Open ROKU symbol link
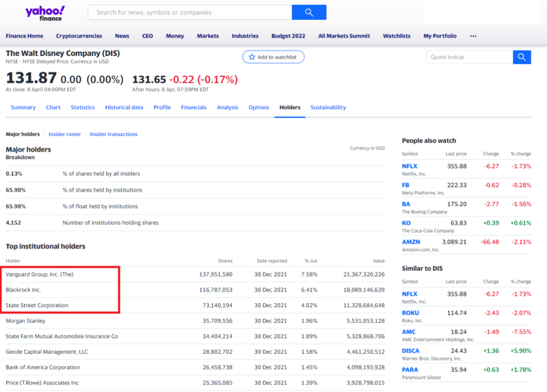This screenshot has height=392, width=547. (x=410, y=313)
